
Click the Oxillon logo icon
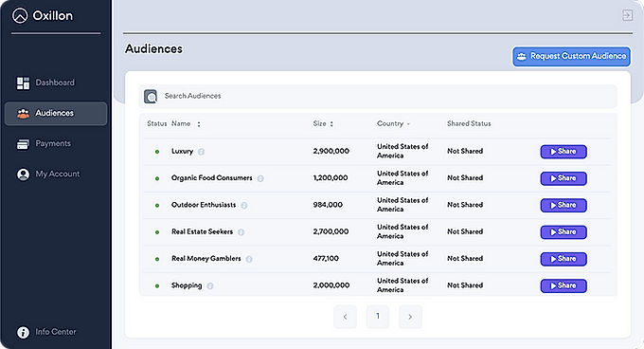coord(20,16)
